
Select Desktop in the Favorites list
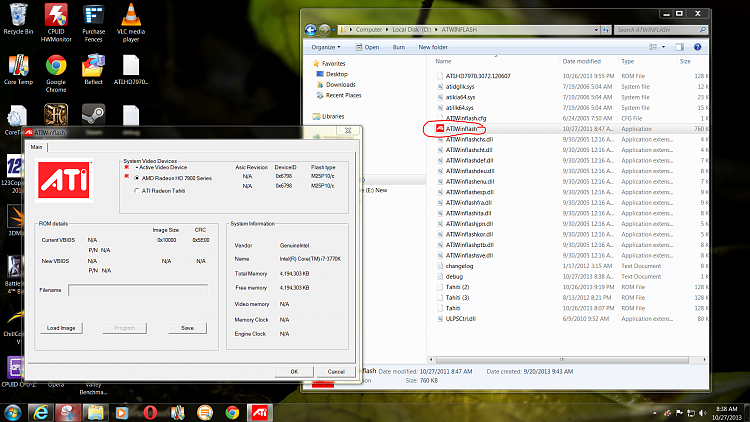click(336, 74)
